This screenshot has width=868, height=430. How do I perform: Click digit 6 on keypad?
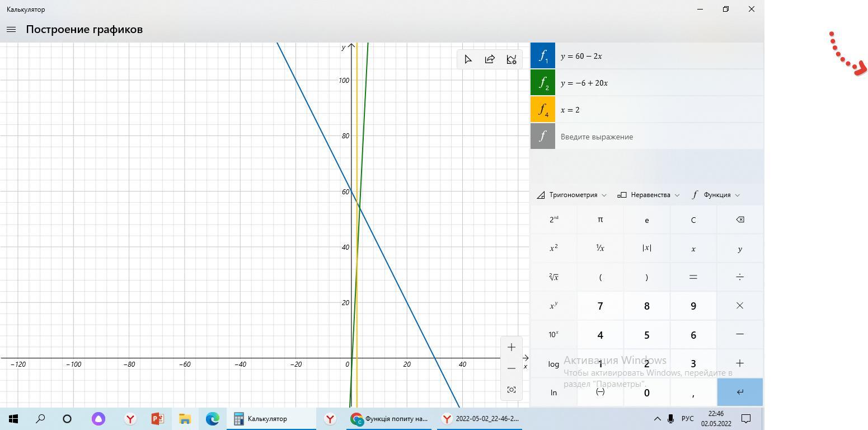693,334
